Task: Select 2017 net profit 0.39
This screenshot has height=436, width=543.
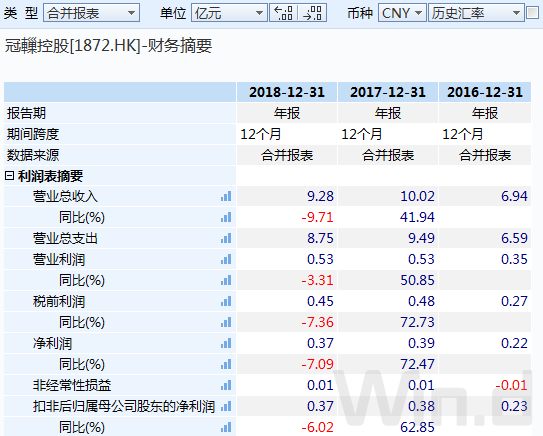Action: click(421, 343)
